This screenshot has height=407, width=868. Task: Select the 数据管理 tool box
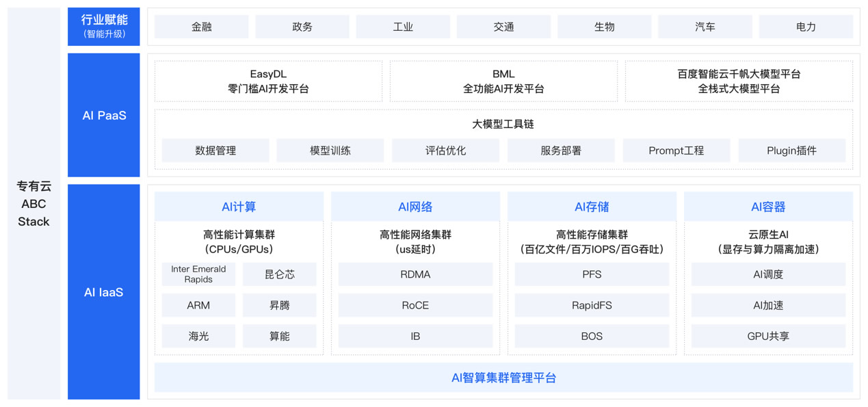click(x=215, y=150)
